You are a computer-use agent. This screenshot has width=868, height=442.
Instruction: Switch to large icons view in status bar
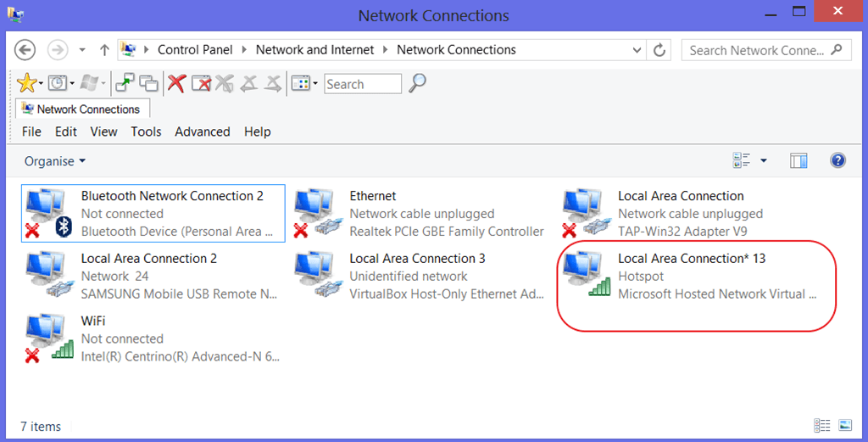point(844,425)
